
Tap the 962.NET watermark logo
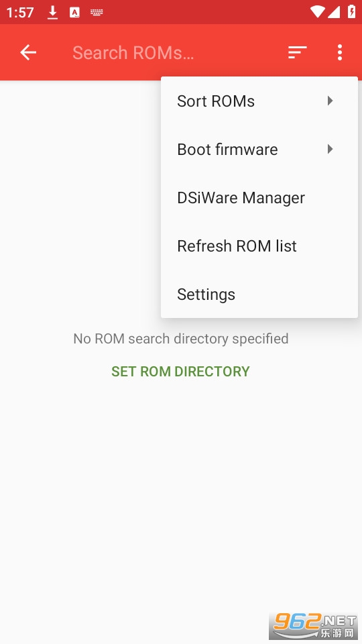click(x=314, y=625)
